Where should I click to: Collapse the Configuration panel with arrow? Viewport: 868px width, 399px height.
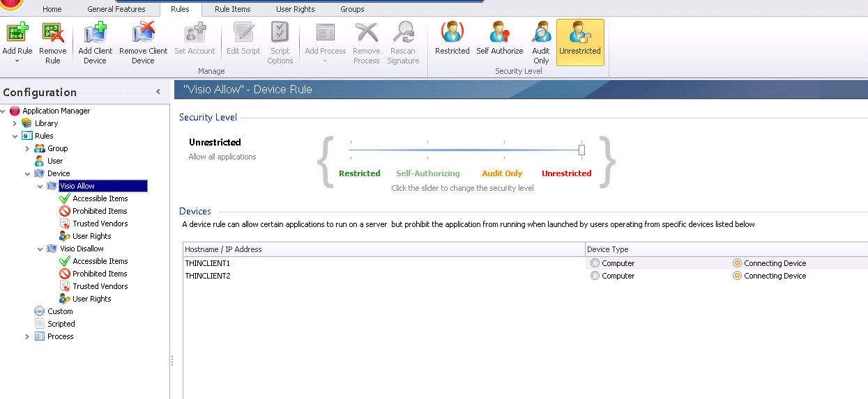coord(158,92)
